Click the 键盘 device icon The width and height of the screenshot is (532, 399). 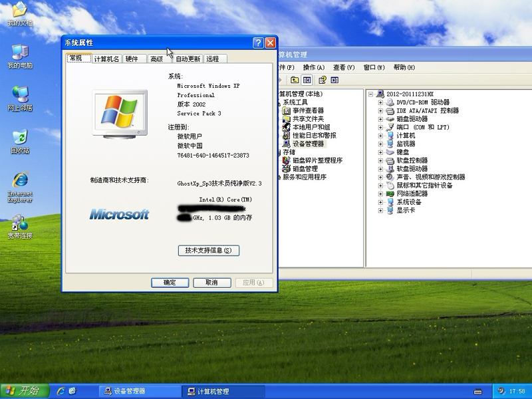(x=390, y=152)
